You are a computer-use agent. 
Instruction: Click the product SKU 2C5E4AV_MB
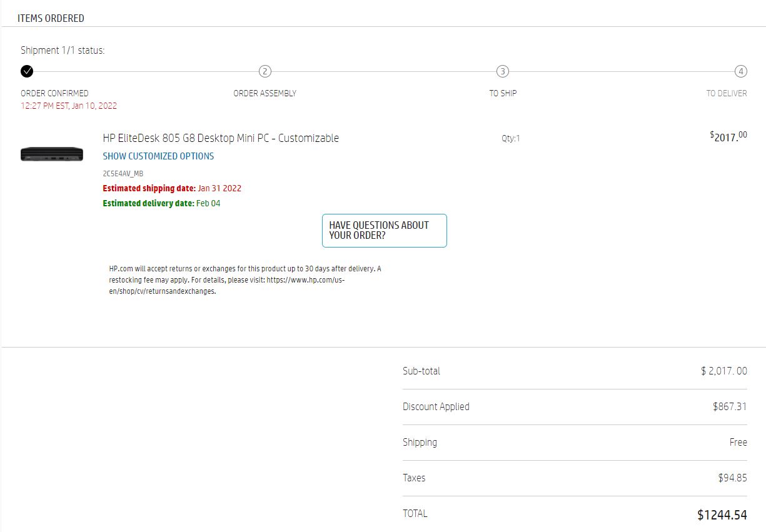pos(123,174)
